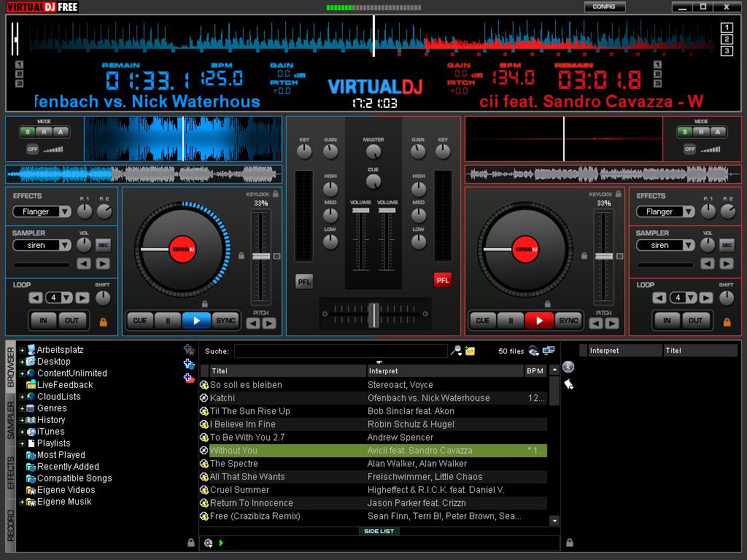747x560 pixels.
Task: Switch to the SAMPLER side tab
Action: point(10,420)
